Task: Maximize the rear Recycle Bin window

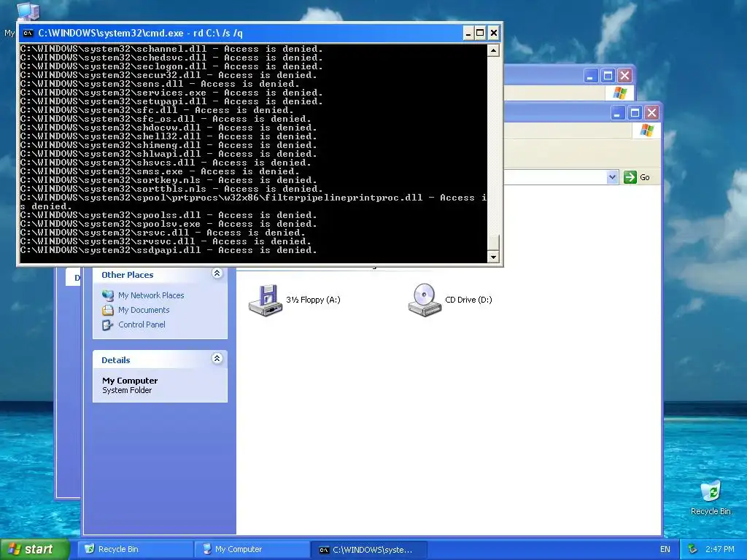Action: [608, 75]
